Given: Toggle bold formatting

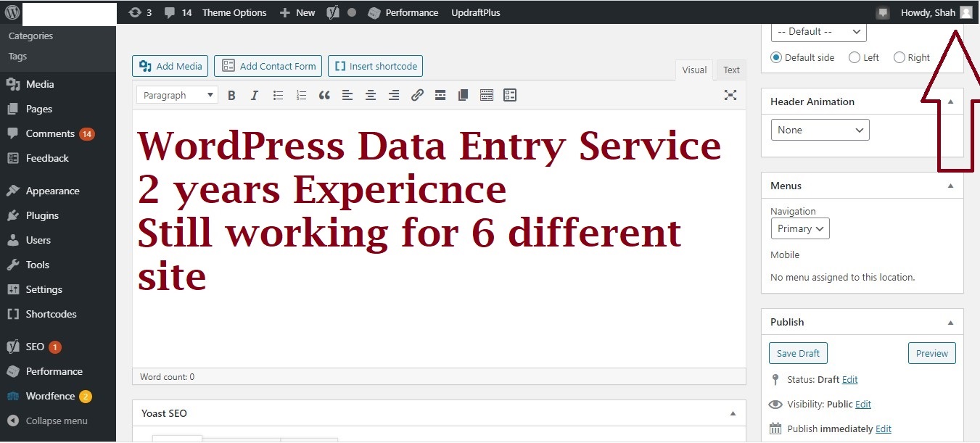Looking at the screenshot, I should pyautogui.click(x=231, y=95).
